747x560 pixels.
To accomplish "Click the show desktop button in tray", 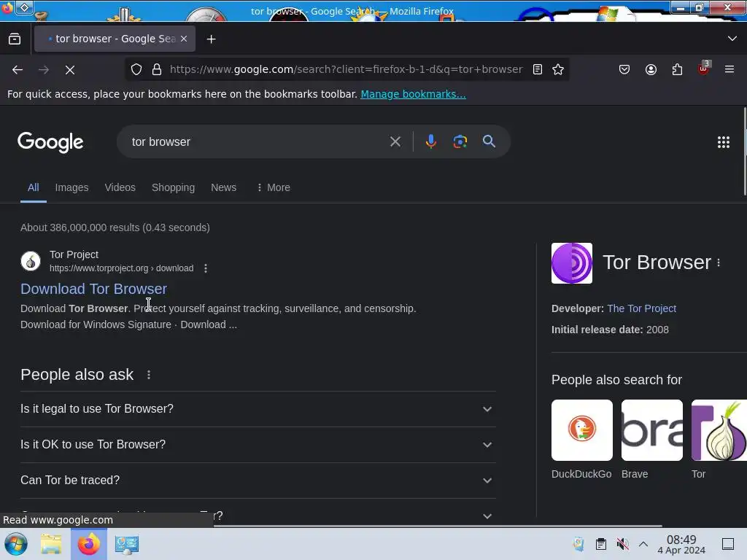I will pyautogui.click(x=727, y=544).
